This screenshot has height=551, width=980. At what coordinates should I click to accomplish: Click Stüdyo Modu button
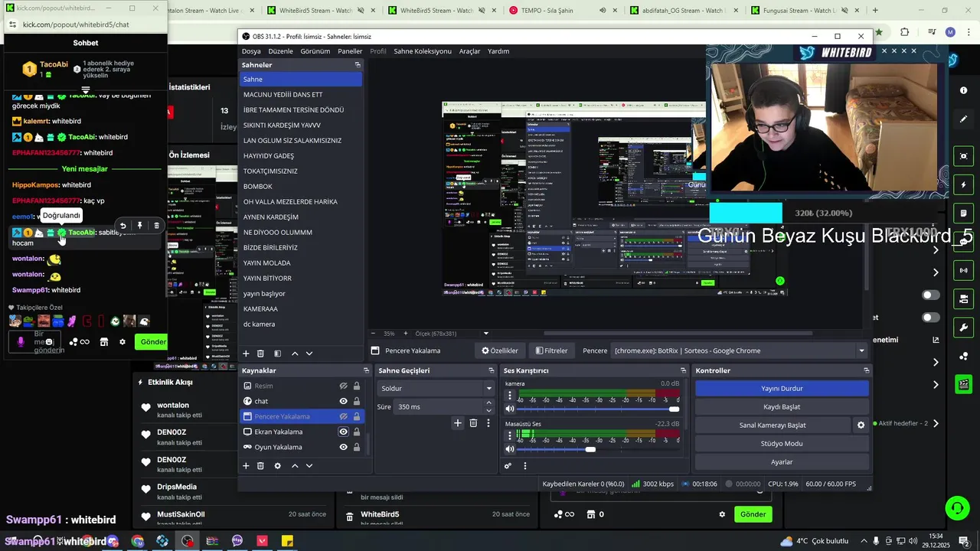pyautogui.click(x=782, y=443)
